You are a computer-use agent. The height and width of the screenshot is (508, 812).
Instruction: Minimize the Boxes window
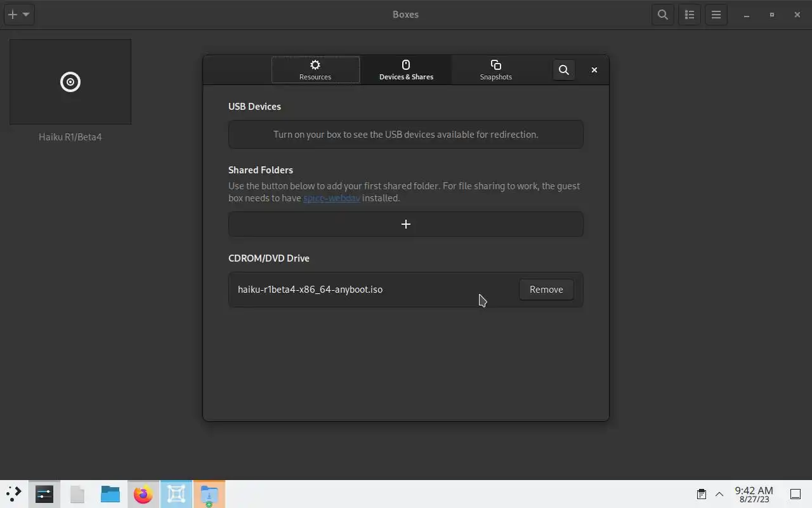point(747,15)
